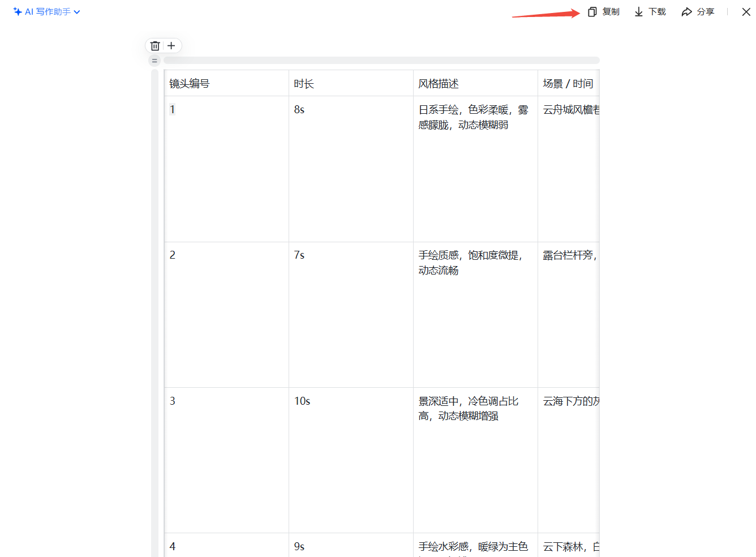Click the 下载 download icon
The height and width of the screenshot is (557, 756).
click(638, 12)
